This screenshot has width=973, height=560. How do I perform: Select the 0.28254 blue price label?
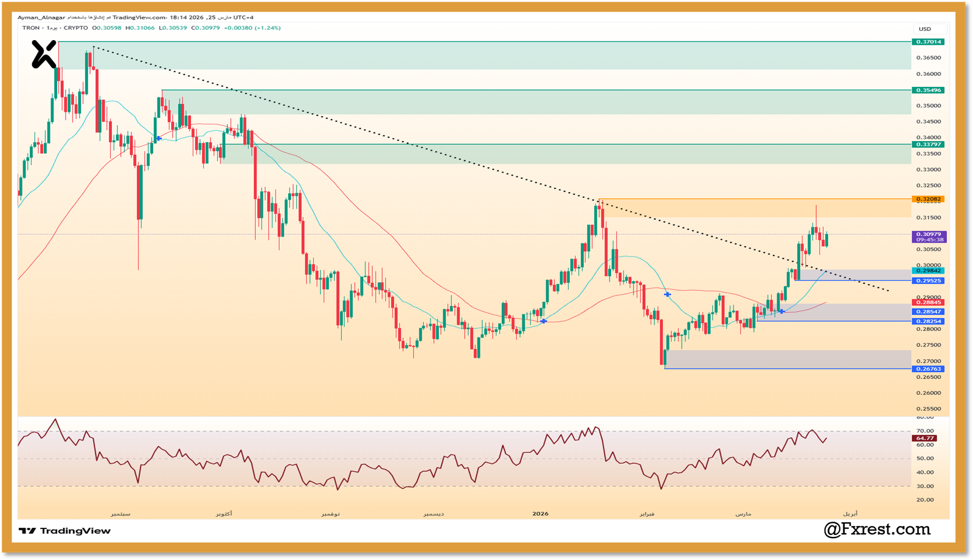[929, 321]
